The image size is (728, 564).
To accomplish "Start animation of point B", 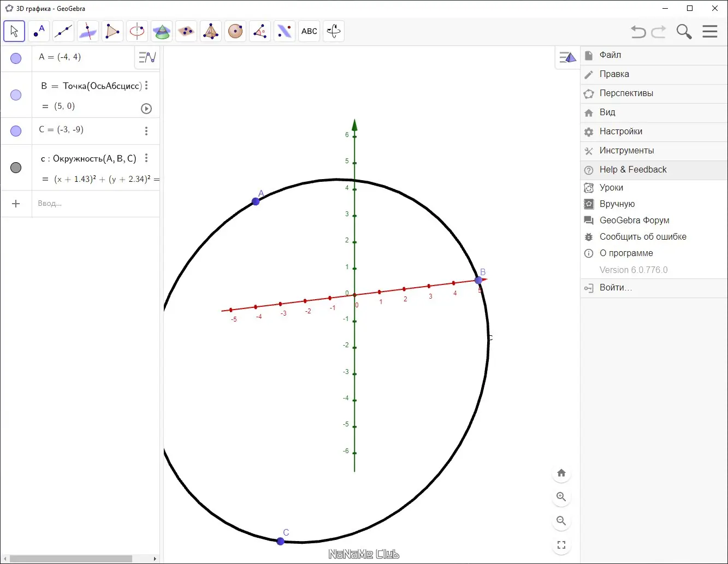I will [x=146, y=108].
